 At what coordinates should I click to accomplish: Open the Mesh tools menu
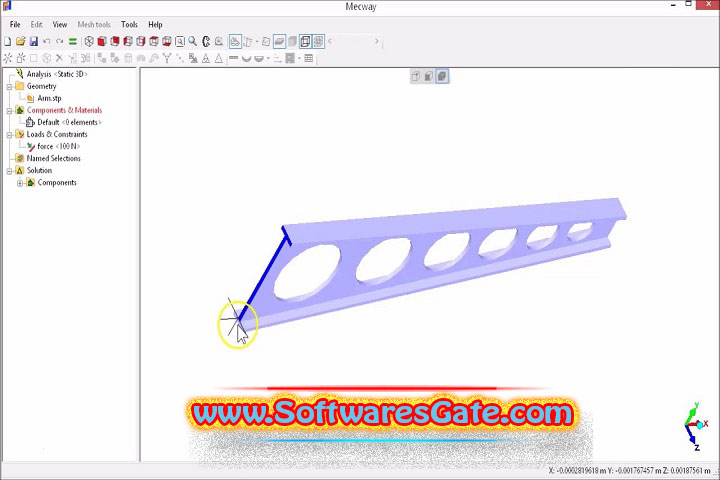pos(94,24)
